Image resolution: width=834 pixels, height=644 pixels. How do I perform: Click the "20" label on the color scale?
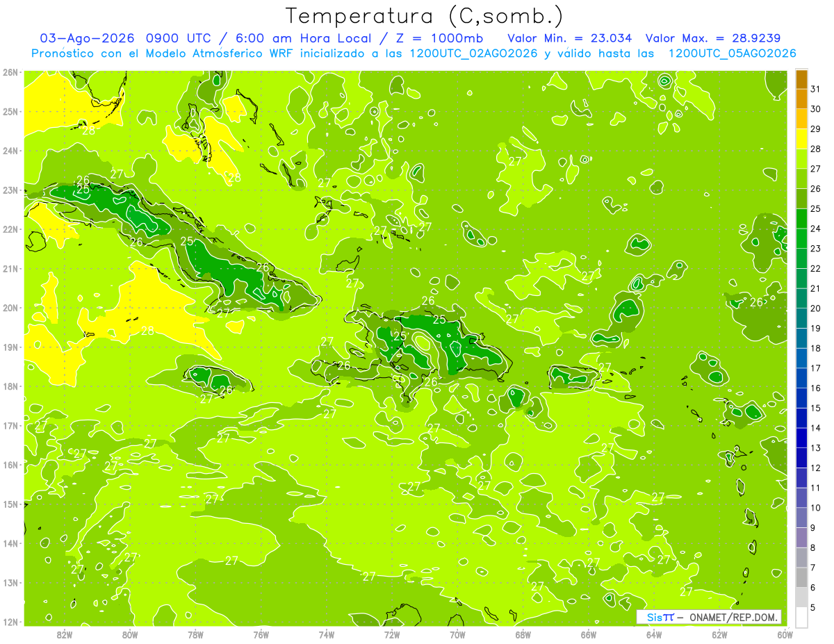pyautogui.click(x=816, y=308)
